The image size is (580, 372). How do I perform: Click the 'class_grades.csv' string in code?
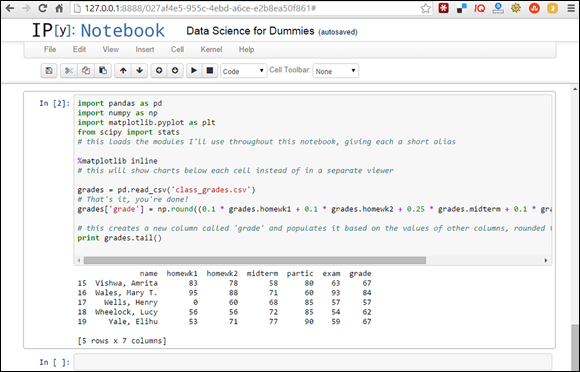coord(212,190)
